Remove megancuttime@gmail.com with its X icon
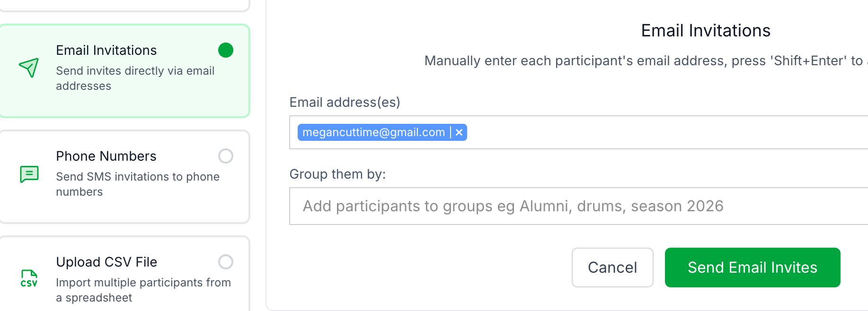Viewport: 868px width, 311px height. [x=459, y=132]
